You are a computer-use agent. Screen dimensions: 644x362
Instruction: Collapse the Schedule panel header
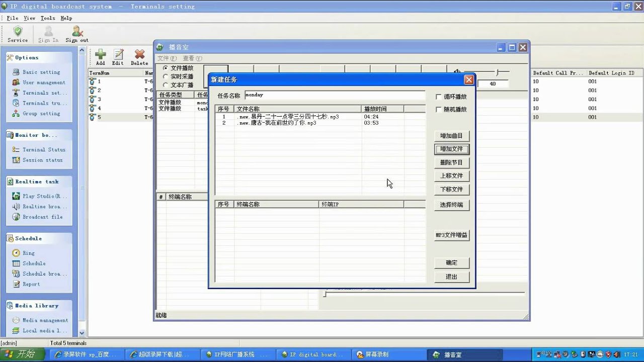click(x=39, y=238)
